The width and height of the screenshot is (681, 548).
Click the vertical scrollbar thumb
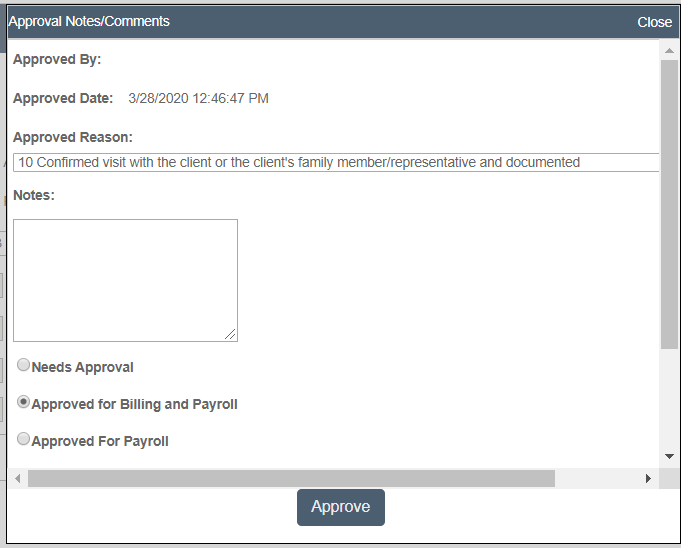(x=669, y=204)
